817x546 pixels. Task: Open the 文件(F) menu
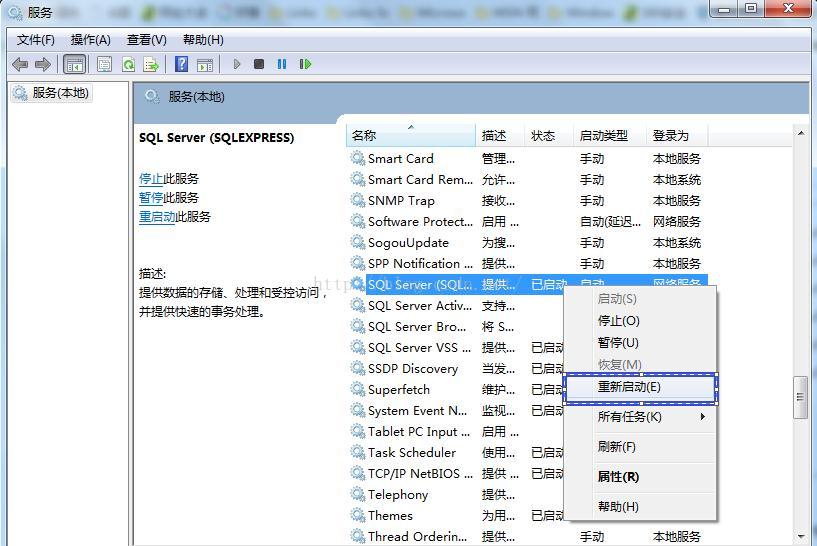[35, 40]
